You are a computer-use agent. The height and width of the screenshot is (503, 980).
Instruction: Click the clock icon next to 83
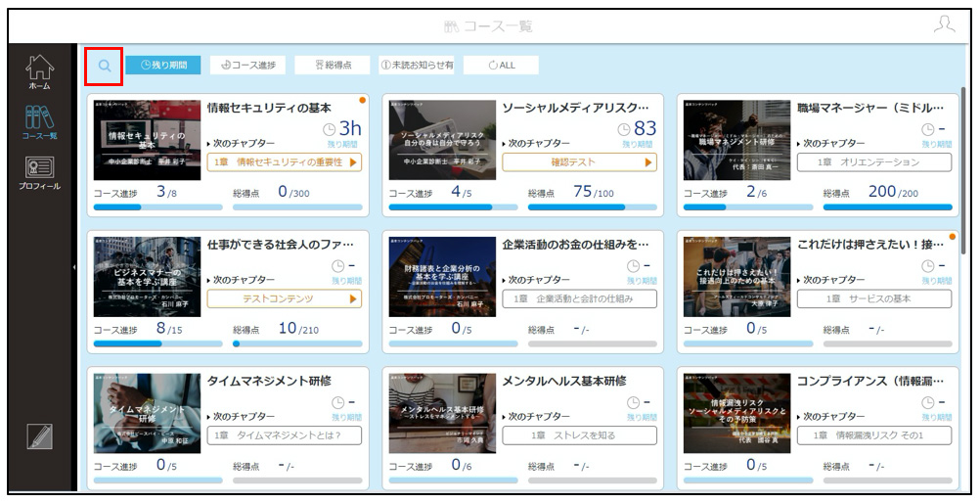[624, 129]
